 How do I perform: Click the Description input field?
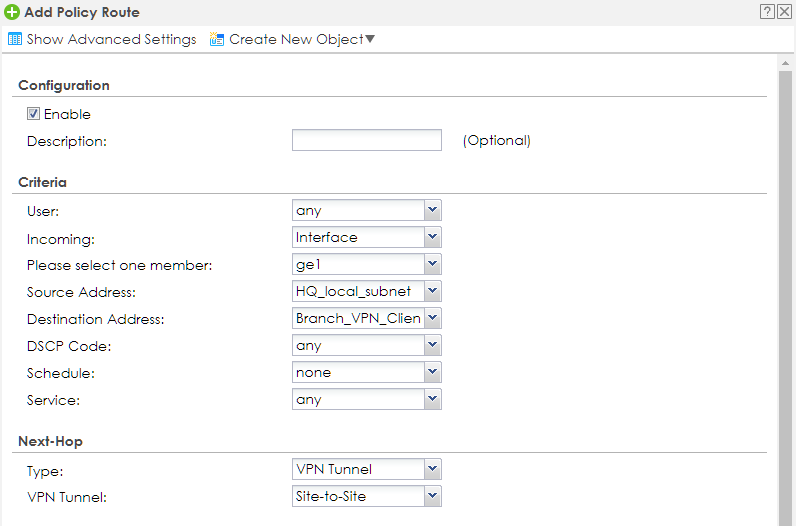366,140
